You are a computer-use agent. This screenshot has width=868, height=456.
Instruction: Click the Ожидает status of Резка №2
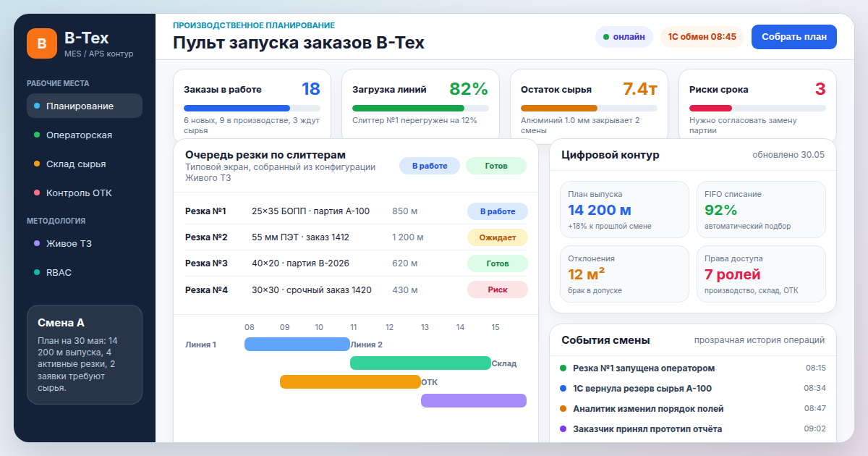498,237
